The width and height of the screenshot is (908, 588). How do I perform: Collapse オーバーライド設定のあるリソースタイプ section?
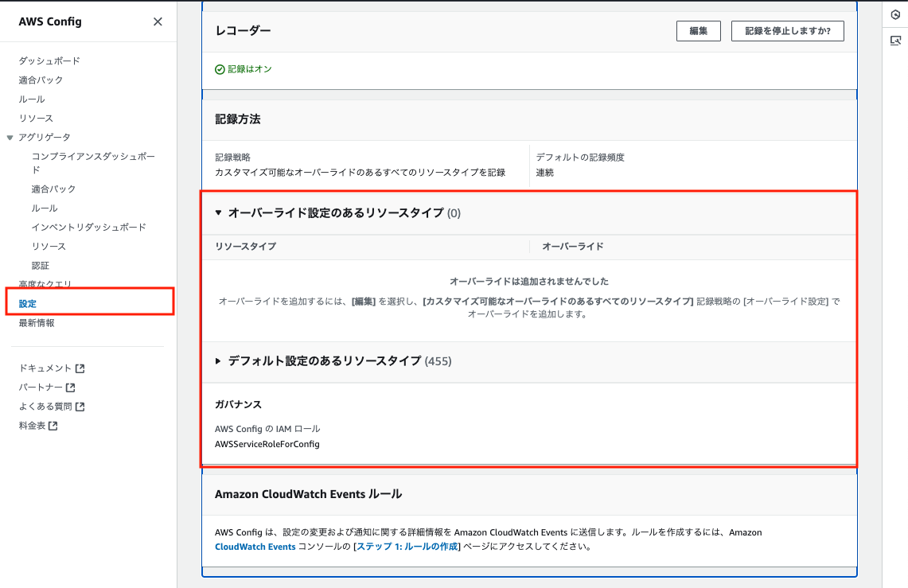tap(219, 213)
